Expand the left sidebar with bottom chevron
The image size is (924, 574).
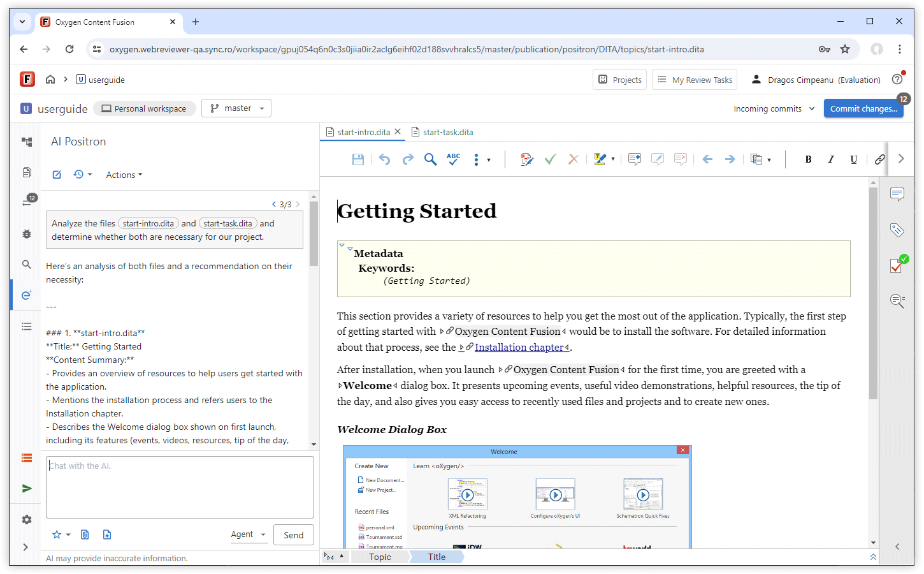coord(25,547)
